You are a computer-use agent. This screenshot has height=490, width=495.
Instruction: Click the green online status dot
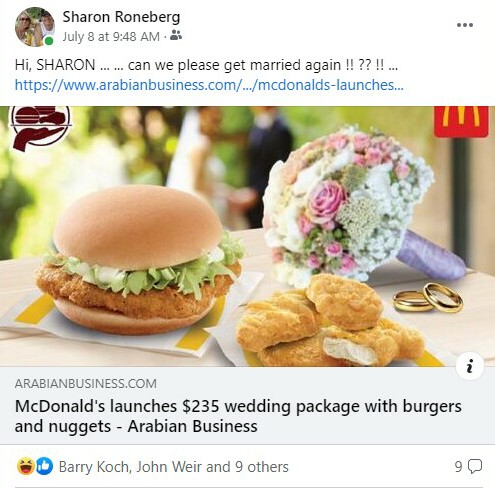point(49,41)
